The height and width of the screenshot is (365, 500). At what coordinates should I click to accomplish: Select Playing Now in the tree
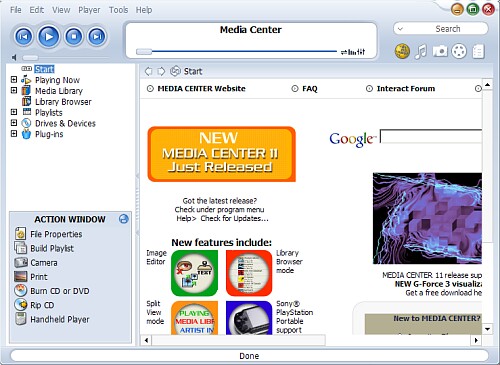pyautogui.click(x=57, y=80)
